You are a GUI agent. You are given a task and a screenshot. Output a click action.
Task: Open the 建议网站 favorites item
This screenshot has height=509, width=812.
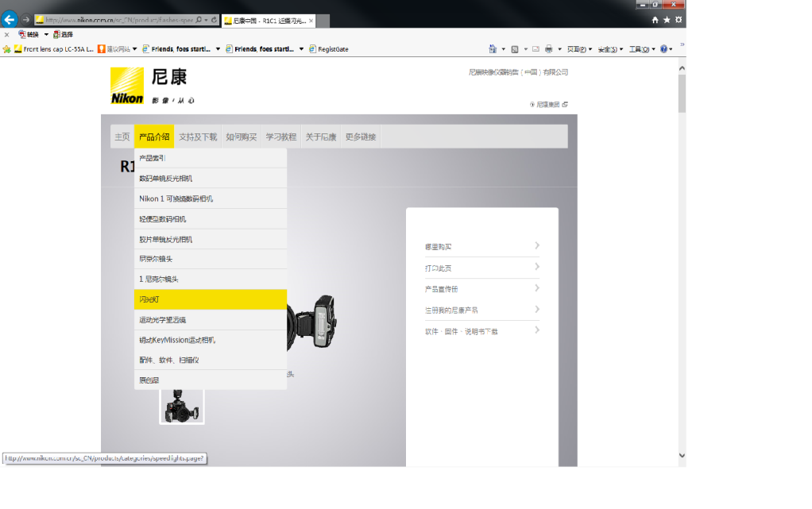pyautogui.click(x=114, y=49)
